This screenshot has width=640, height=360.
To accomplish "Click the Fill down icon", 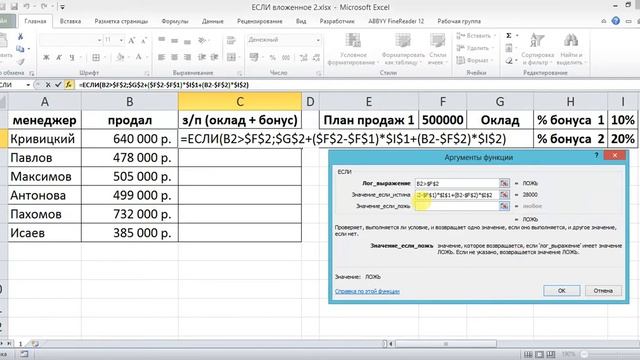I will [509, 48].
